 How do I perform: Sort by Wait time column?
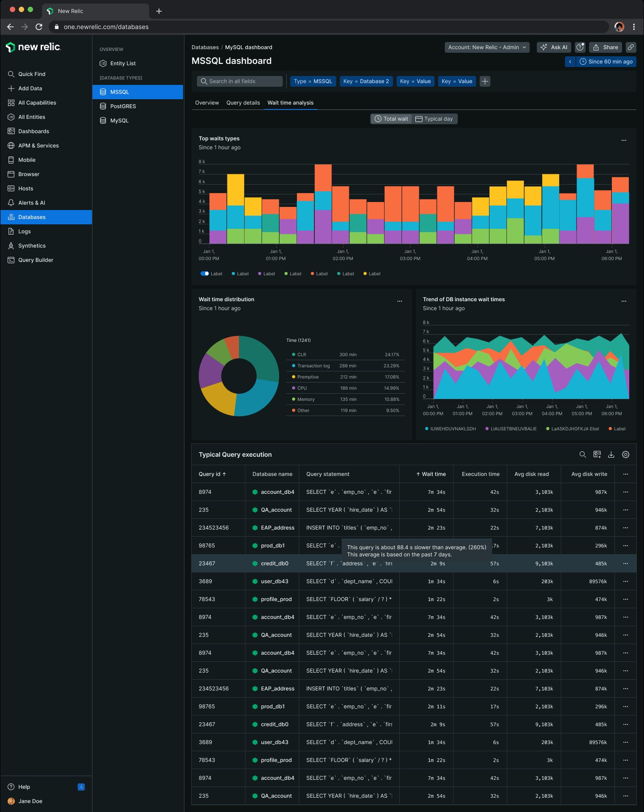tap(431, 474)
